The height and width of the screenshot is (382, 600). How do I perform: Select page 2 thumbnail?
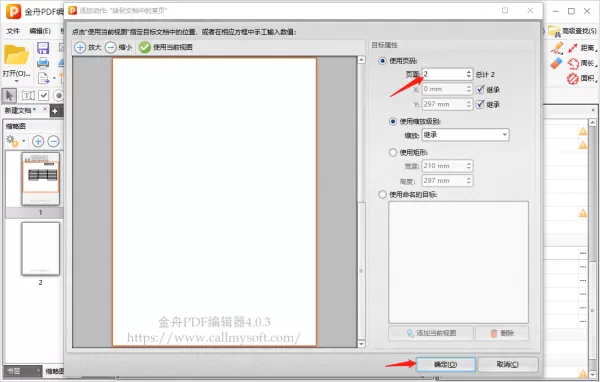tap(41, 249)
